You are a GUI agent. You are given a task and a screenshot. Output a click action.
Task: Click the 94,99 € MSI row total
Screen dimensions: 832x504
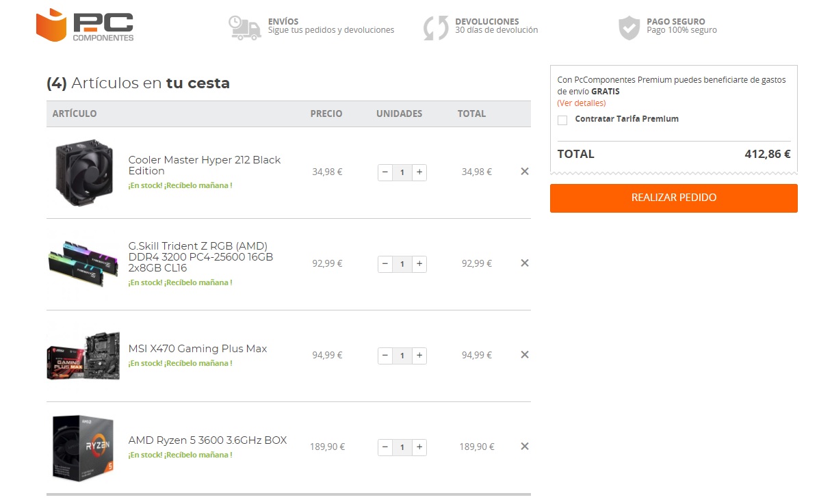[x=477, y=355]
